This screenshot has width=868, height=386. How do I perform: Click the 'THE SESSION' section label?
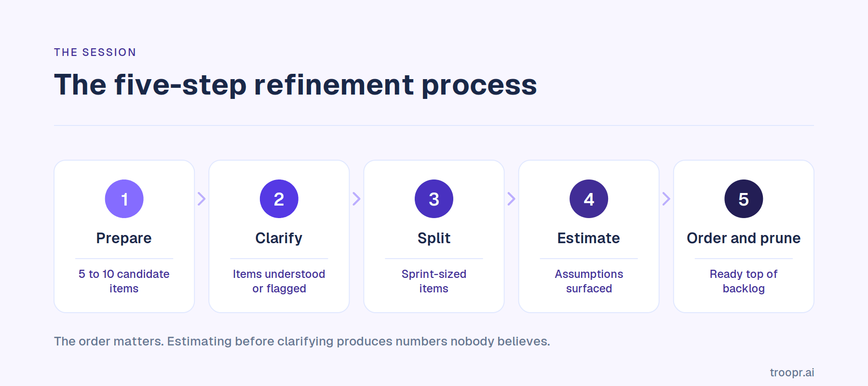[x=95, y=52]
